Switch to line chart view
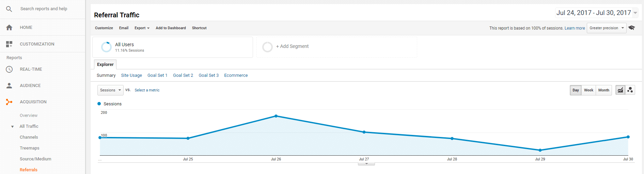 (x=620, y=90)
